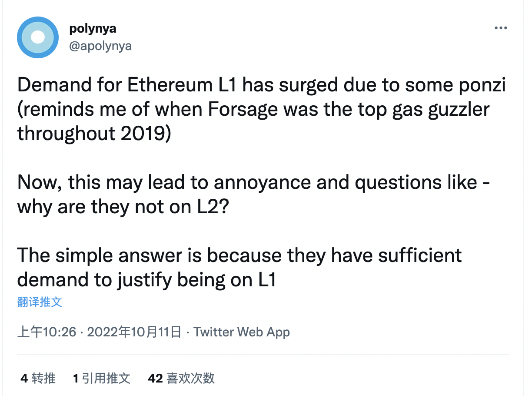
Task: Translate the tweet via 翻译推文
Action: pyautogui.click(x=40, y=302)
